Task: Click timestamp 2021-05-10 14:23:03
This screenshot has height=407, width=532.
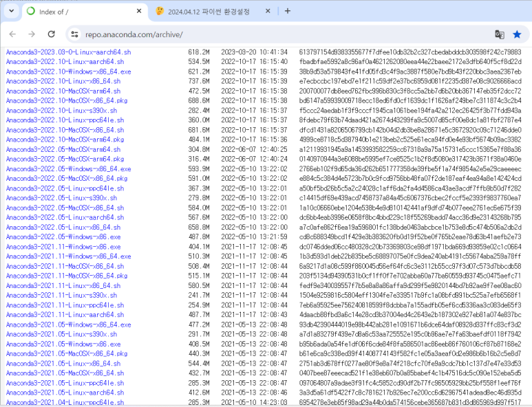Action: click(254, 402)
